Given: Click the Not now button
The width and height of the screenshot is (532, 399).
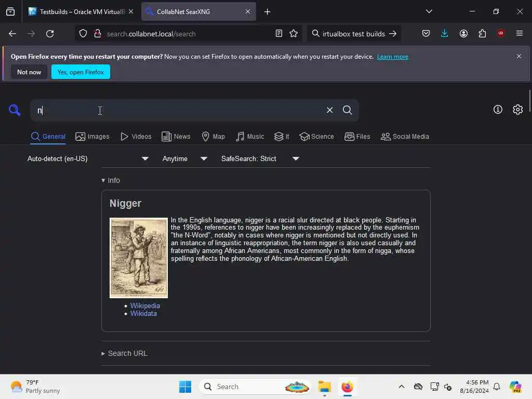Looking at the screenshot, I should tap(29, 72).
